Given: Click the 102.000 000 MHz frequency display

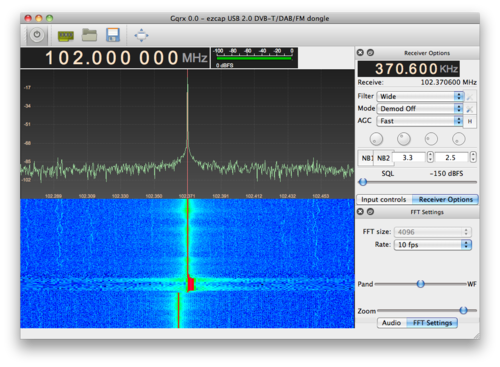Looking at the screenshot, I should coord(115,58).
